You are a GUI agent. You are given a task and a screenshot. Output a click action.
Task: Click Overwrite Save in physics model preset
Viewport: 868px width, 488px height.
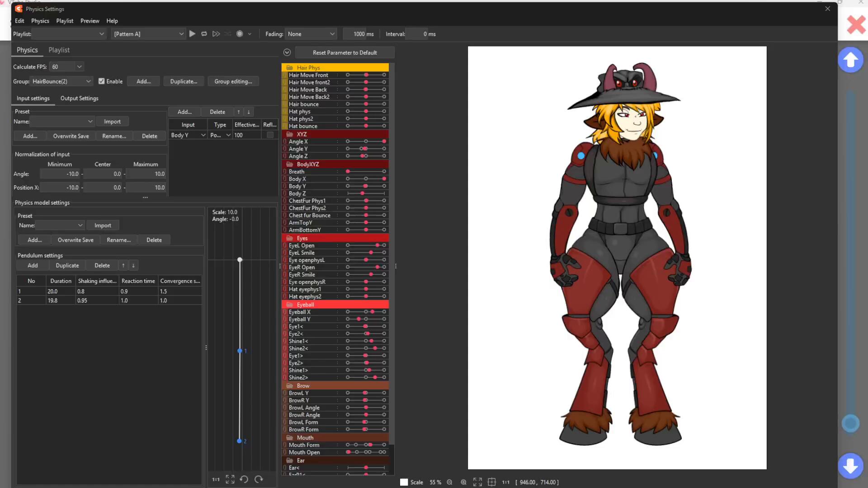pyautogui.click(x=75, y=240)
